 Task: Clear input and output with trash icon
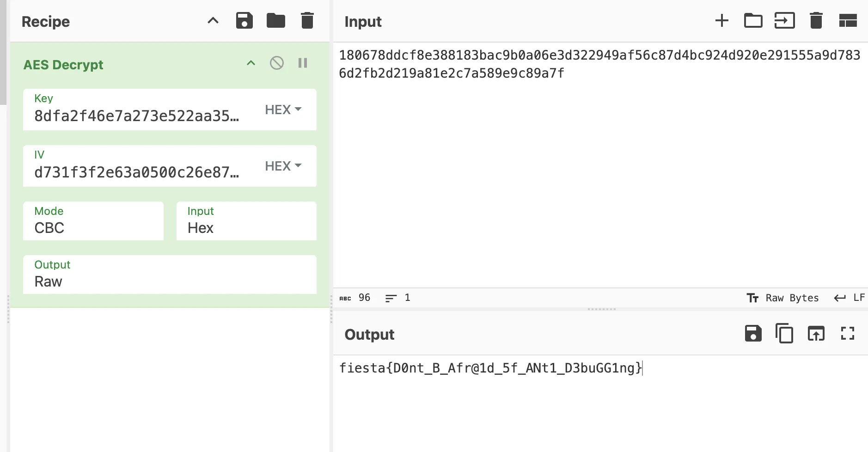pos(816,21)
